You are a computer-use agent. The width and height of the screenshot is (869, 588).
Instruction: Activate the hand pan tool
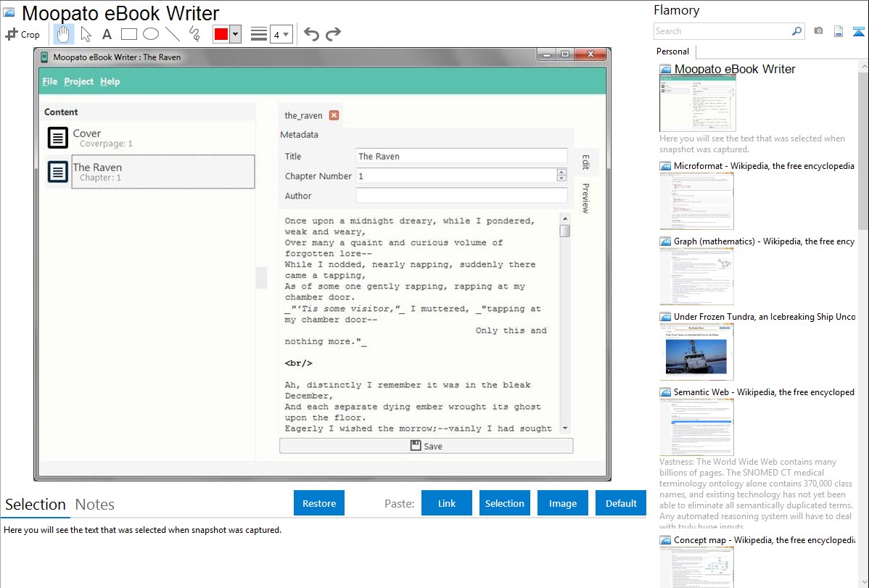point(64,34)
